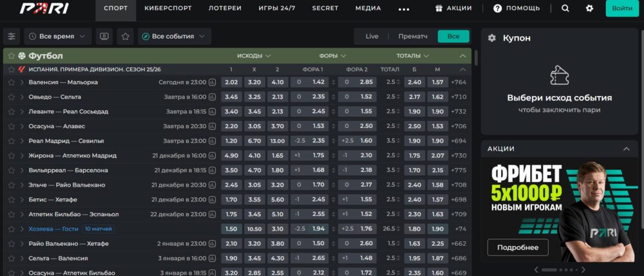Star the Вильярреал — Барселона match
Viewport: 644px width, 276px height.
click(12, 170)
